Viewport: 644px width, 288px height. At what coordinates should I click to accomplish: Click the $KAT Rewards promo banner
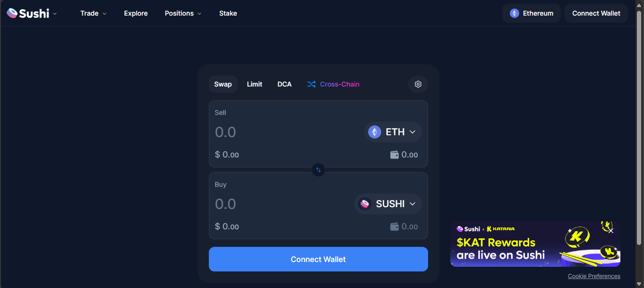(x=510, y=249)
